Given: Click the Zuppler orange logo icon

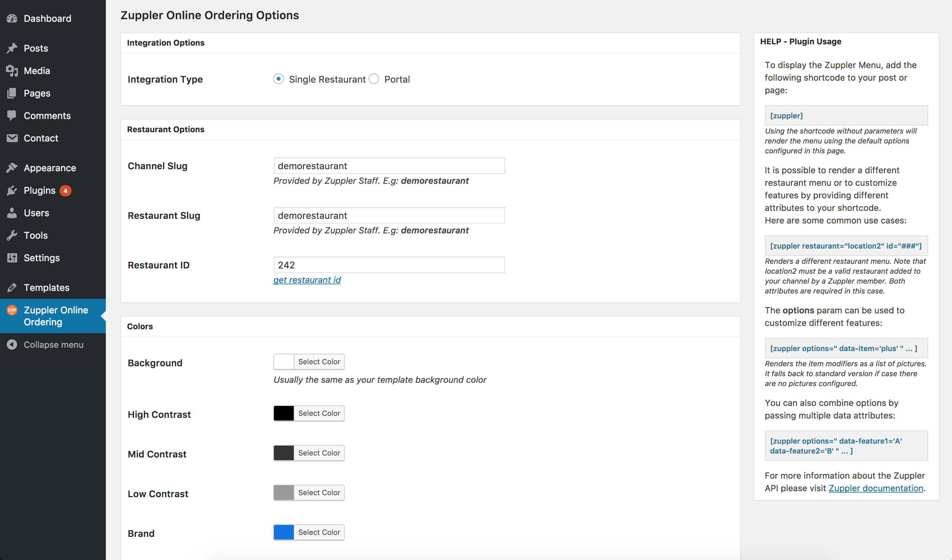Looking at the screenshot, I should (12, 310).
